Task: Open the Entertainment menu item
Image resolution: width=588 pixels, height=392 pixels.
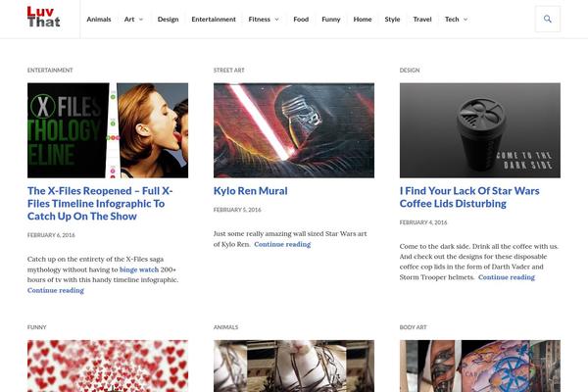Action: [214, 20]
